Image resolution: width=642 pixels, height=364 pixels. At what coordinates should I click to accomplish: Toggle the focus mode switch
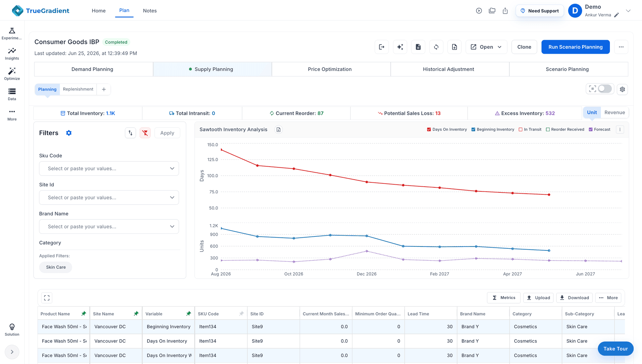pos(605,89)
